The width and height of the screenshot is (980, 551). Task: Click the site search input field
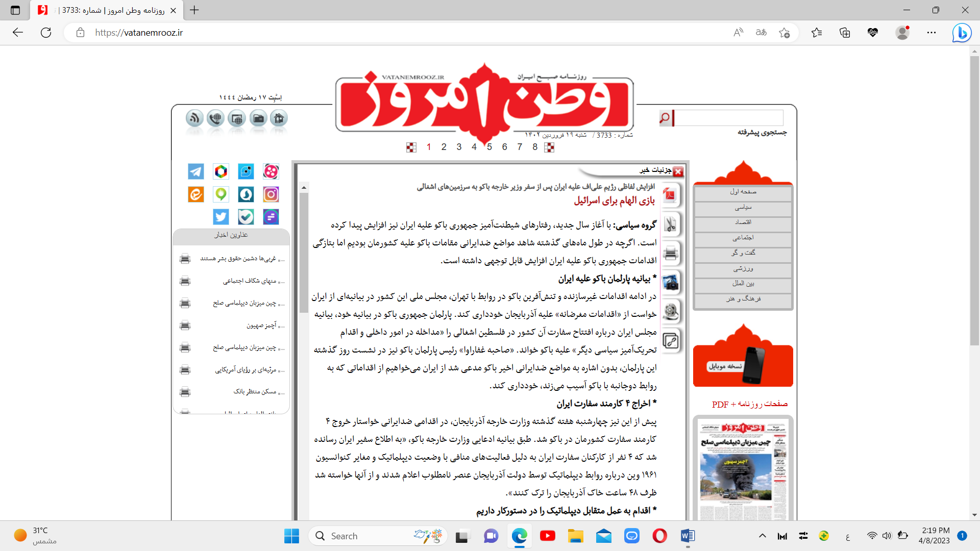point(728,118)
